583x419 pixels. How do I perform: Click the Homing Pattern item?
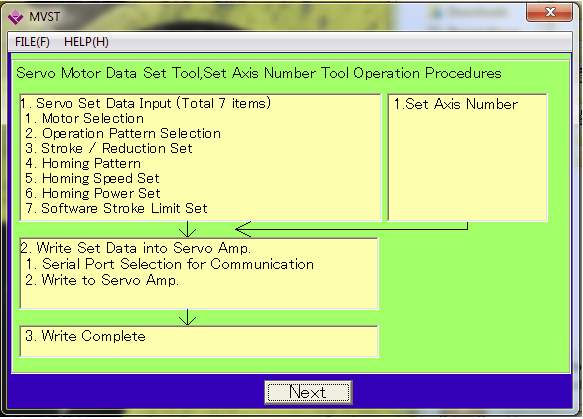83,163
